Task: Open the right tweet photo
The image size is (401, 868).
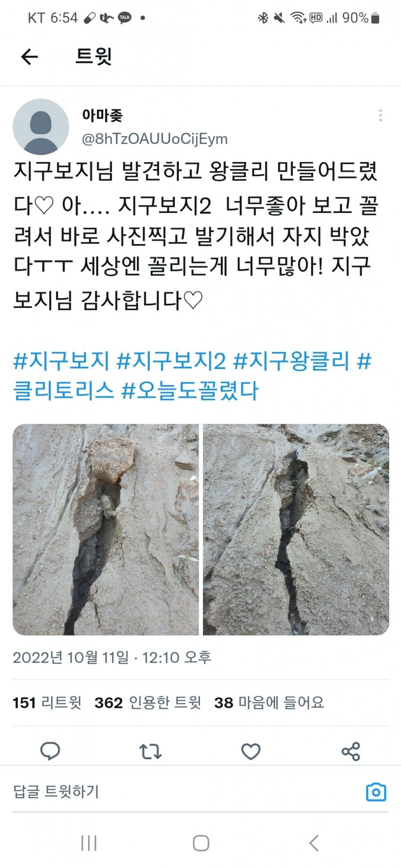Action: coord(296,530)
